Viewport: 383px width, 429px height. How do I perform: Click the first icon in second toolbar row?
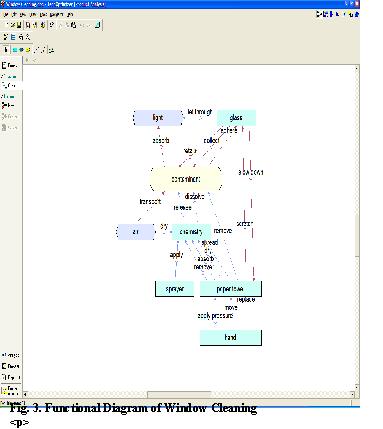[x=6, y=37]
